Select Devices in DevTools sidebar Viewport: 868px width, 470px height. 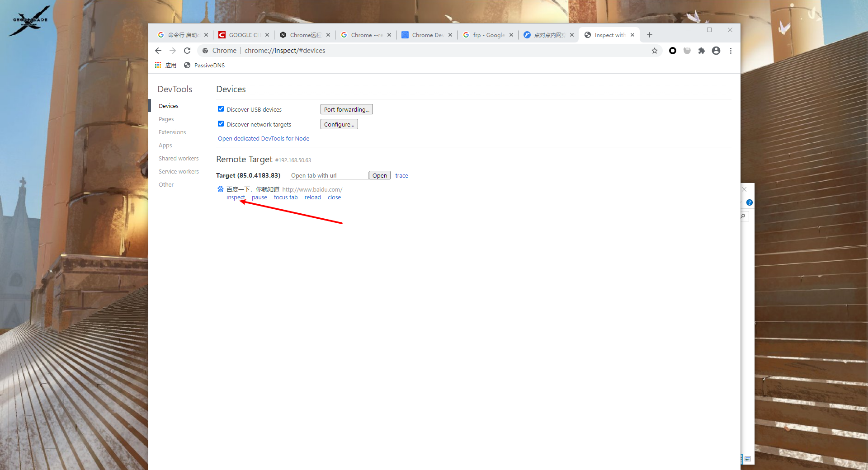[169, 106]
